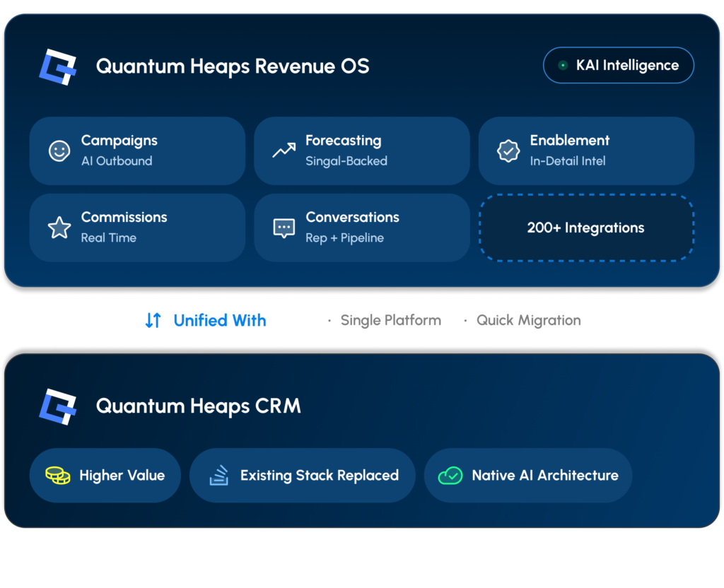This screenshot has width=724, height=588.
Task: Select the Campaigns AI Outbound card
Action: click(x=137, y=151)
